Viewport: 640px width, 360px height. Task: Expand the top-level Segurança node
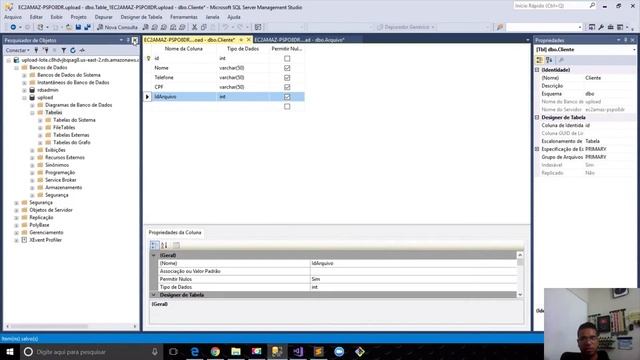[x=16, y=203]
